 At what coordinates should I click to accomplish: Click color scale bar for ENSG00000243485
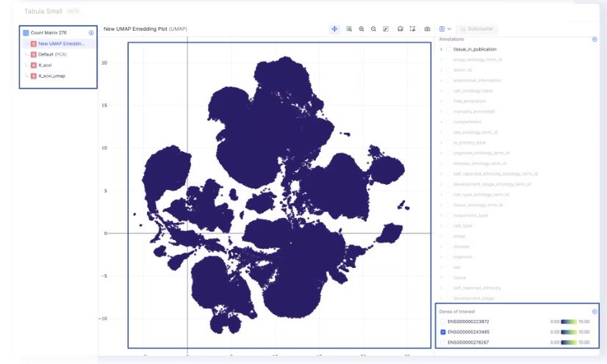[x=569, y=332]
